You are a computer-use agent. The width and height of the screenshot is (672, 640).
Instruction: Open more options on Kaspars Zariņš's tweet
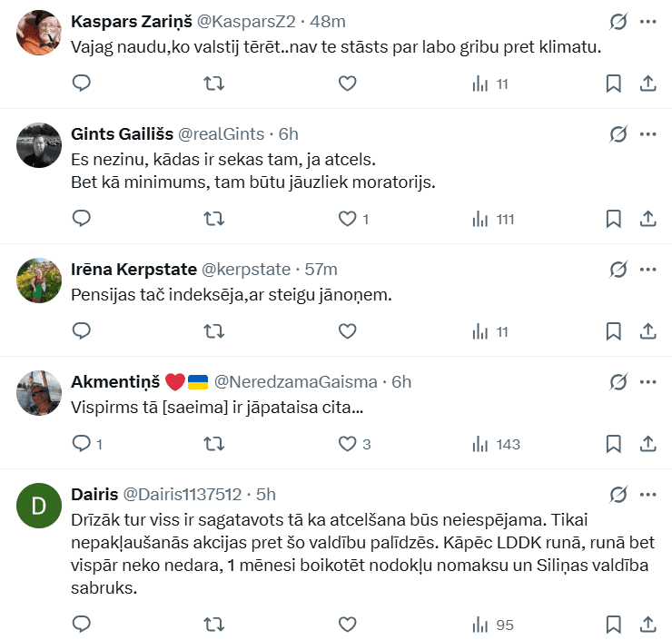pos(648,21)
